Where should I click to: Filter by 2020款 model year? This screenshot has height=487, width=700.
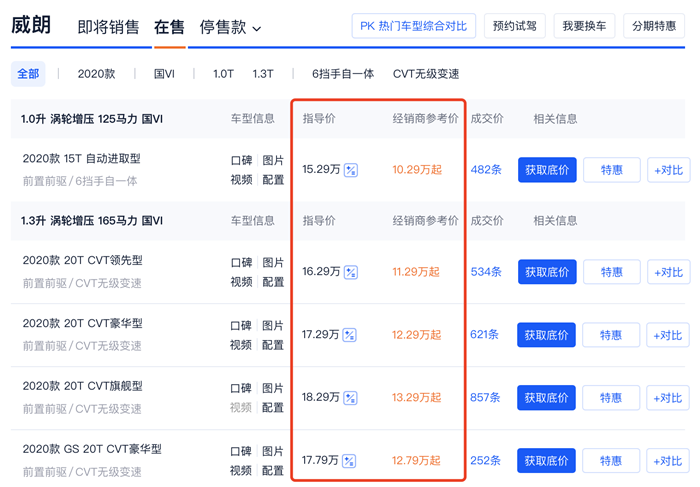96,74
